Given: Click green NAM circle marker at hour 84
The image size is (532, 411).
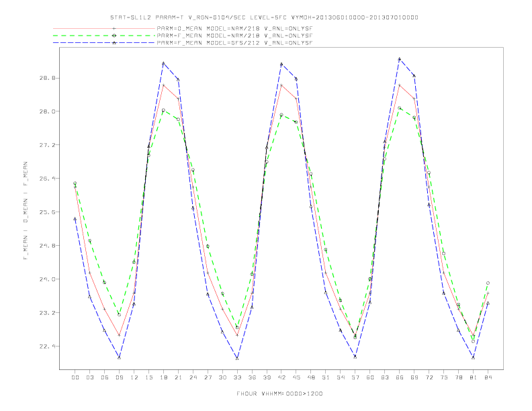Looking at the screenshot, I should (488, 283).
